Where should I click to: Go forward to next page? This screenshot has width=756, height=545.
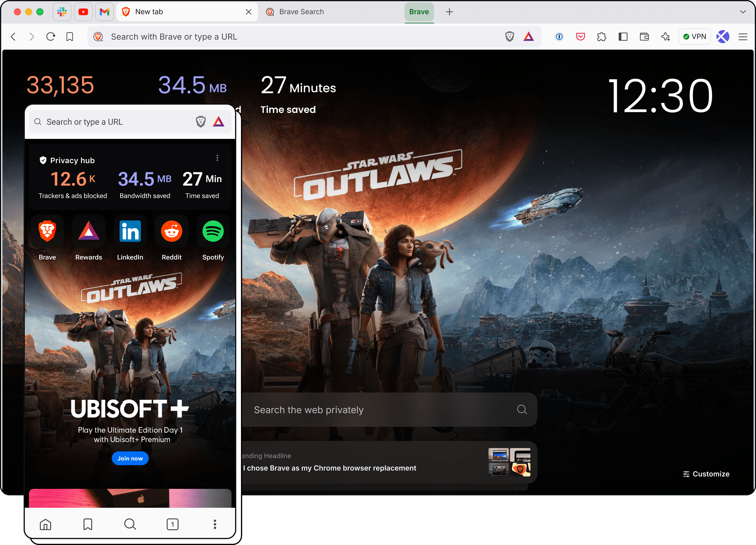[x=32, y=37]
